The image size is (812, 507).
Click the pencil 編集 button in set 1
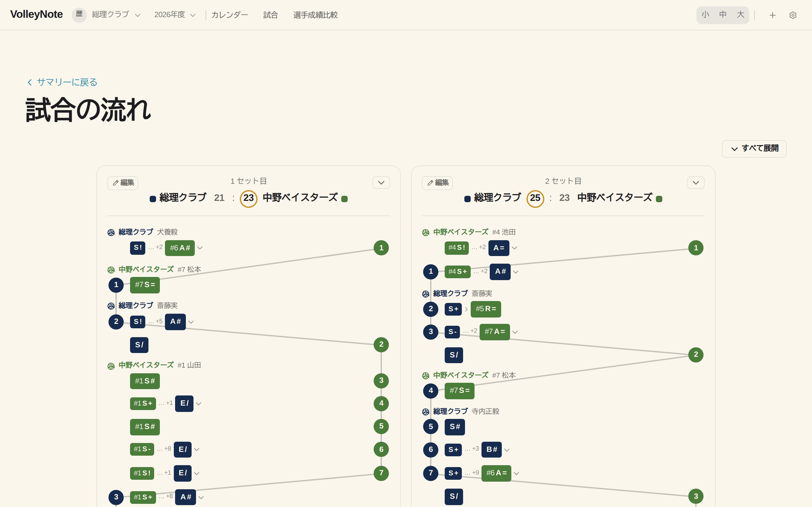[123, 183]
